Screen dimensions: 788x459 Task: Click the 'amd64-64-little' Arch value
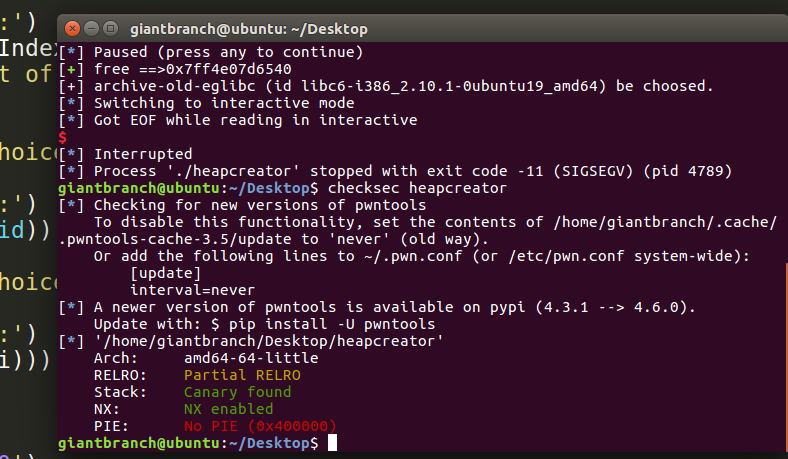click(x=251, y=358)
